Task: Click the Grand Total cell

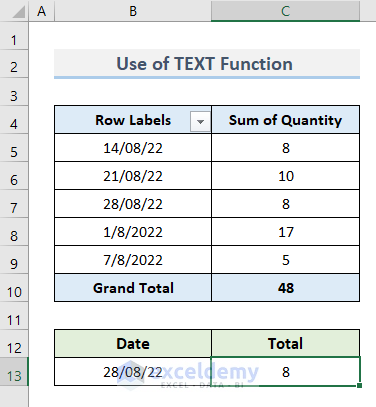Action: coord(133,288)
